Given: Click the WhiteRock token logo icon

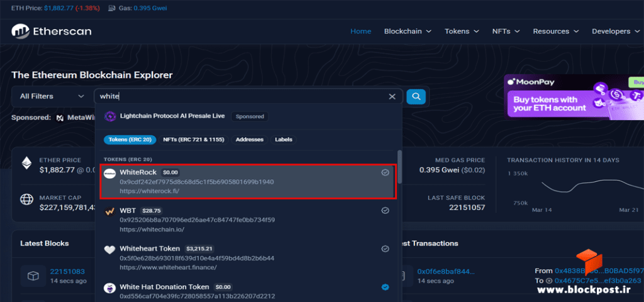Looking at the screenshot, I should [x=109, y=174].
